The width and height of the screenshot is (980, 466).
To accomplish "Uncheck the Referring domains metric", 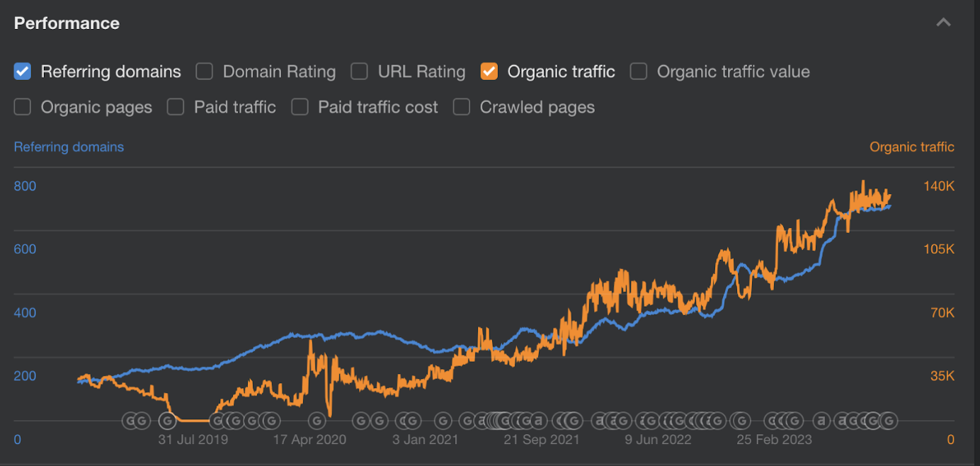I will [x=22, y=71].
